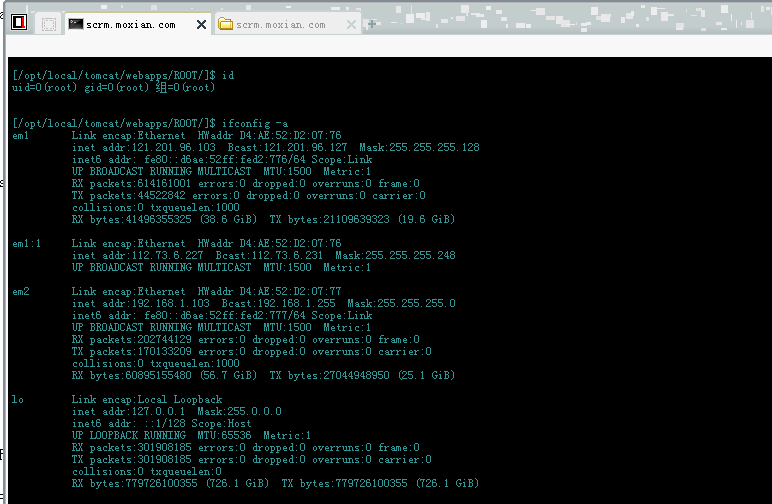The width and height of the screenshot is (772, 504).
Task: Open the dotted-square home tab icon
Action: click(x=49, y=24)
